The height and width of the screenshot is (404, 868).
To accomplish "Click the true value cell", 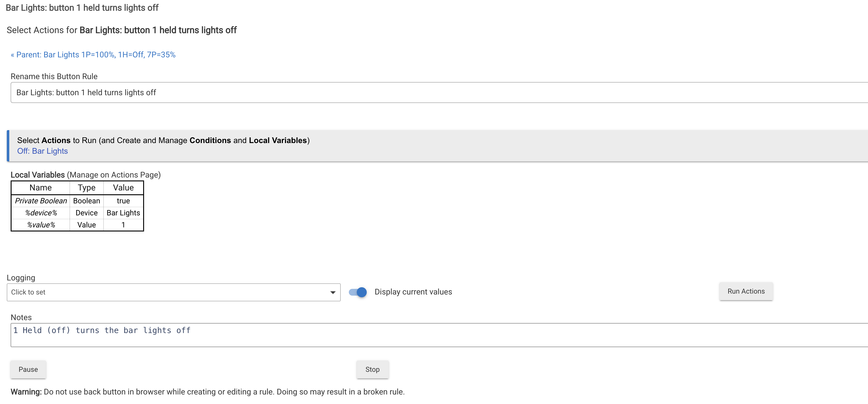I will pyautogui.click(x=123, y=201).
